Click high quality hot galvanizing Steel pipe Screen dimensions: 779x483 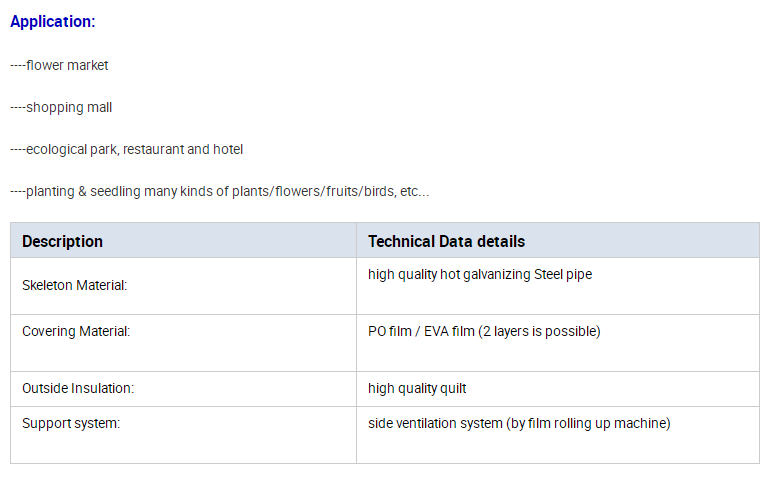click(480, 274)
